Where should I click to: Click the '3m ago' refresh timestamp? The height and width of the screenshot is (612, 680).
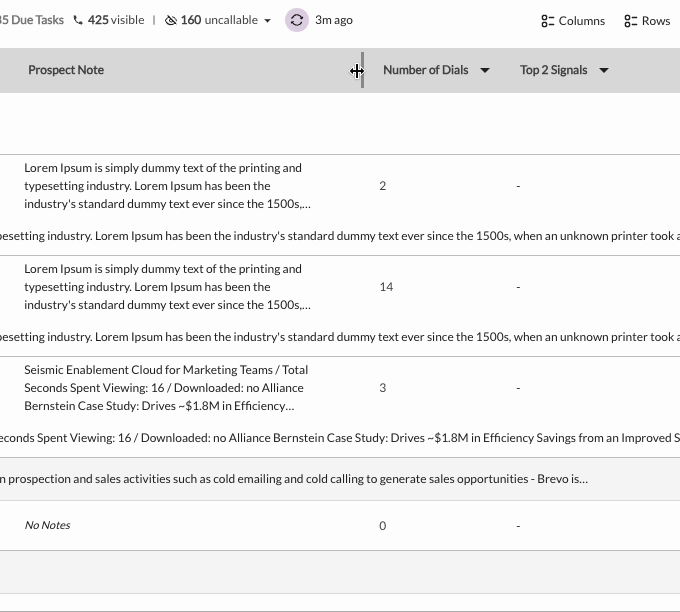333,20
